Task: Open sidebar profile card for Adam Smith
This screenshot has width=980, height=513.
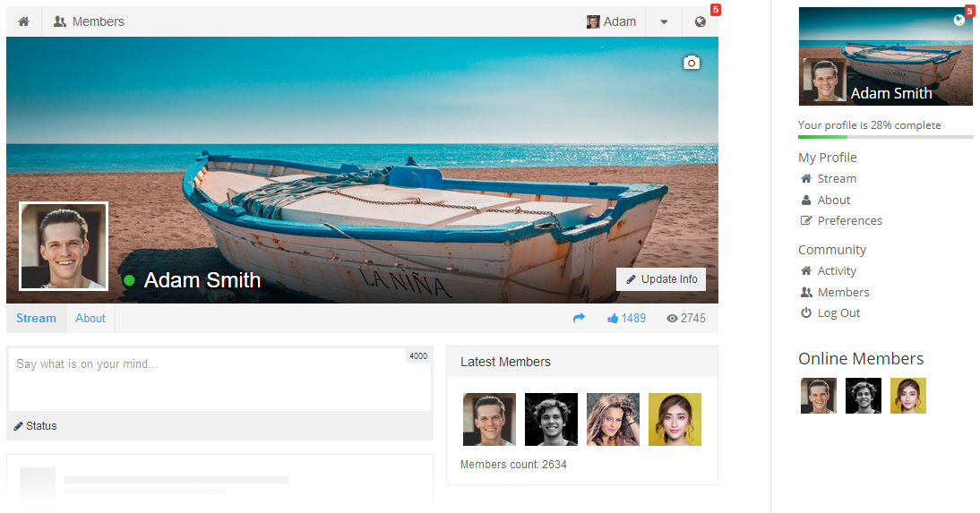Action: coord(886,56)
